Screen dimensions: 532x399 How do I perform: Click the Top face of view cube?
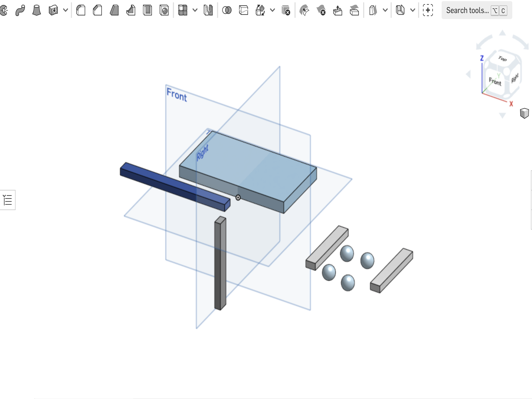[x=502, y=58]
